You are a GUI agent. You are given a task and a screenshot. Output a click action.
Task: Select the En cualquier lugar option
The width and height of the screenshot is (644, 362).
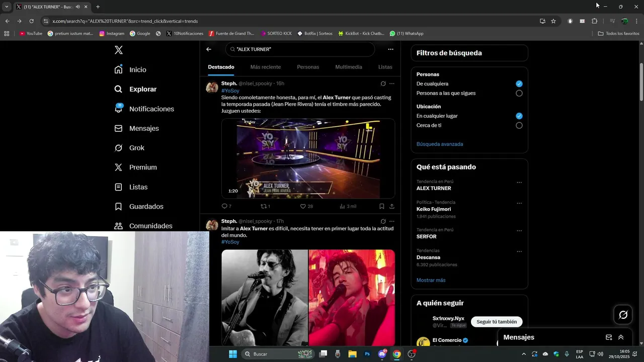point(519,116)
